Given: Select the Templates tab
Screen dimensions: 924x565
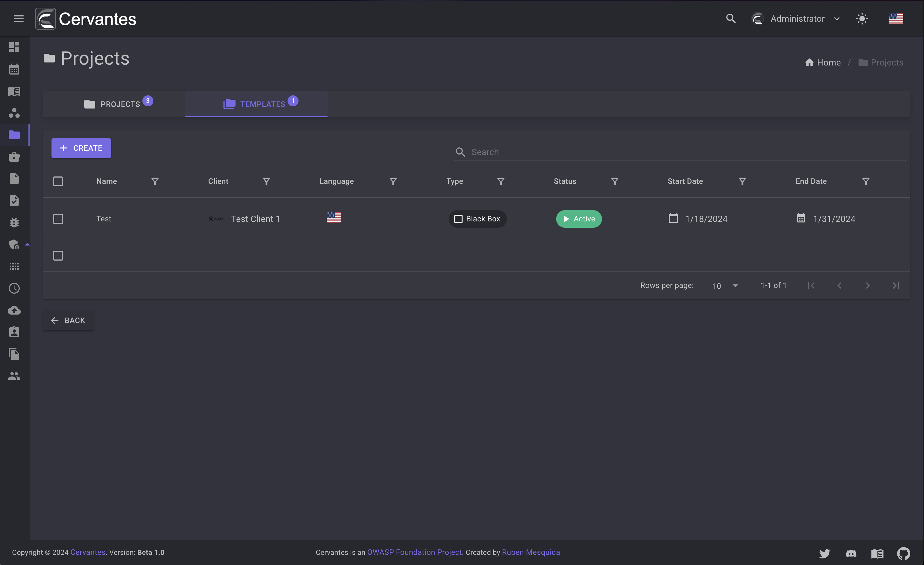Looking at the screenshot, I should pyautogui.click(x=256, y=104).
